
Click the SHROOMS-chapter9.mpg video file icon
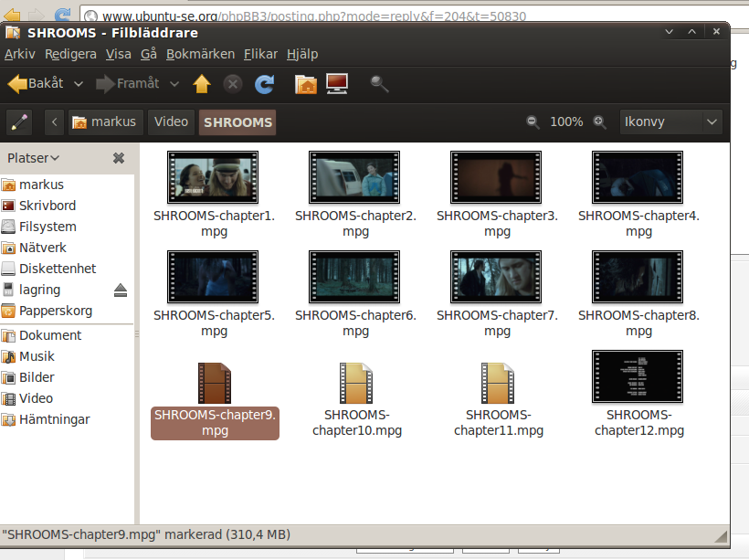click(x=215, y=383)
